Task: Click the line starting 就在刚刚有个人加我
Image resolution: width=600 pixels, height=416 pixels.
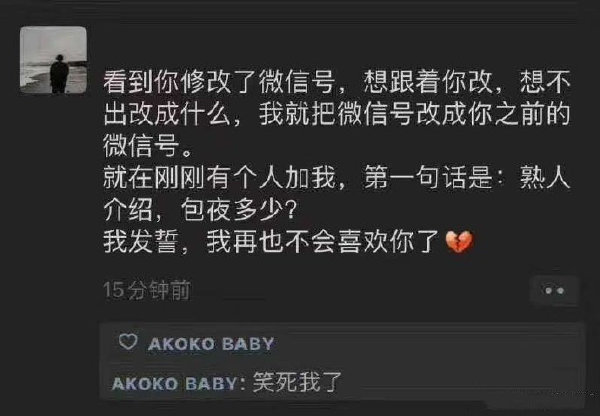Action: pos(337,178)
